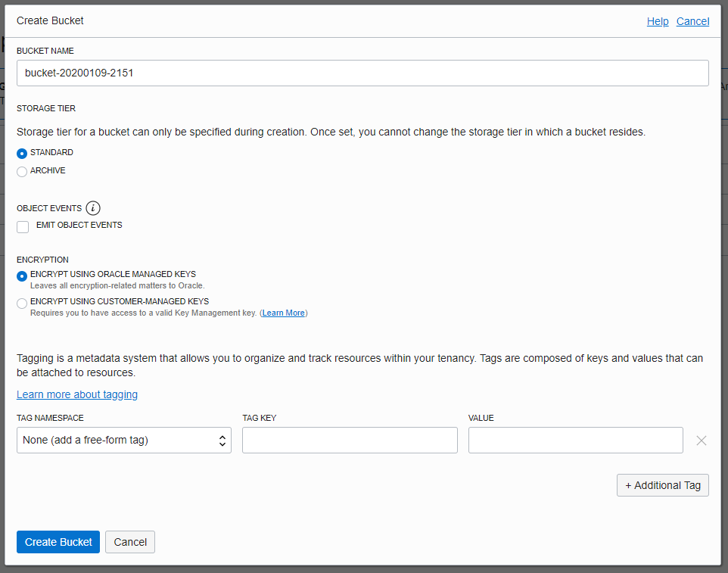Select the Archive storage tier
Viewport: 728px width, 573px height.
[22, 172]
